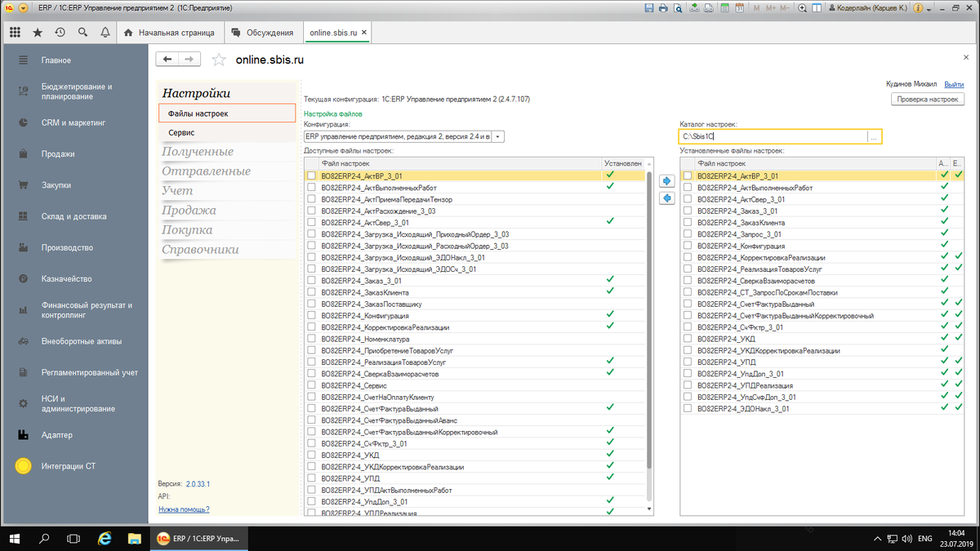Expand the Полученные section in sidebar
980x551 pixels.
pyautogui.click(x=198, y=152)
